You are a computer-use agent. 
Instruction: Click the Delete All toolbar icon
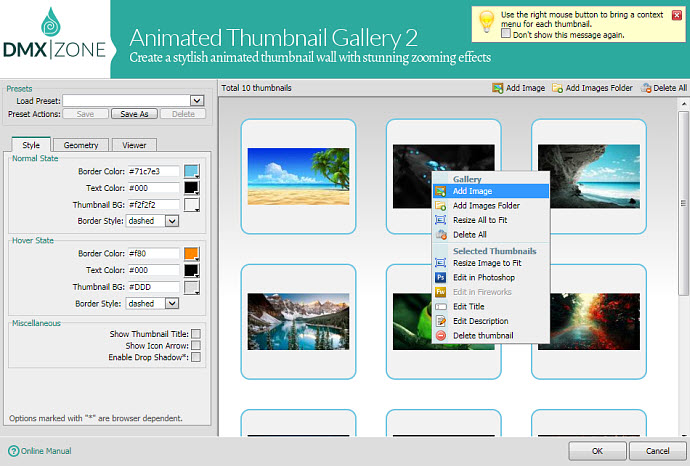(x=646, y=88)
